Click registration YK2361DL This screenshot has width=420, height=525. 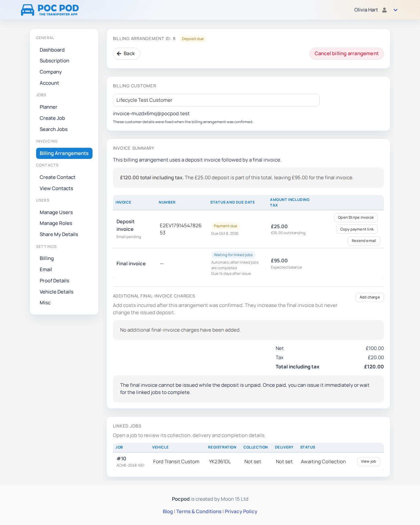tap(220, 462)
